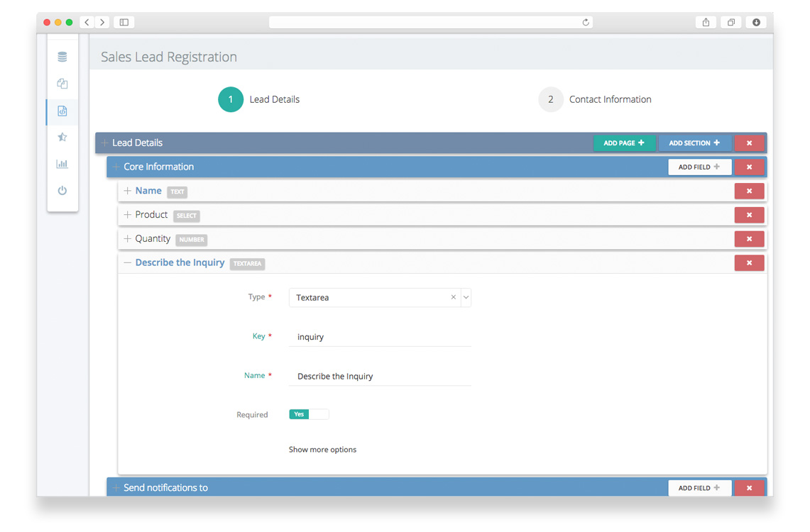Reload page using browser refresh icon
This screenshot has height=532, width=810.
click(586, 23)
